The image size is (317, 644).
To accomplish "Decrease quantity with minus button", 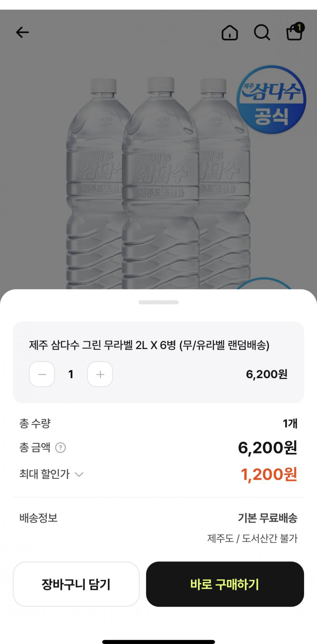I will pyautogui.click(x=42, y=374).
